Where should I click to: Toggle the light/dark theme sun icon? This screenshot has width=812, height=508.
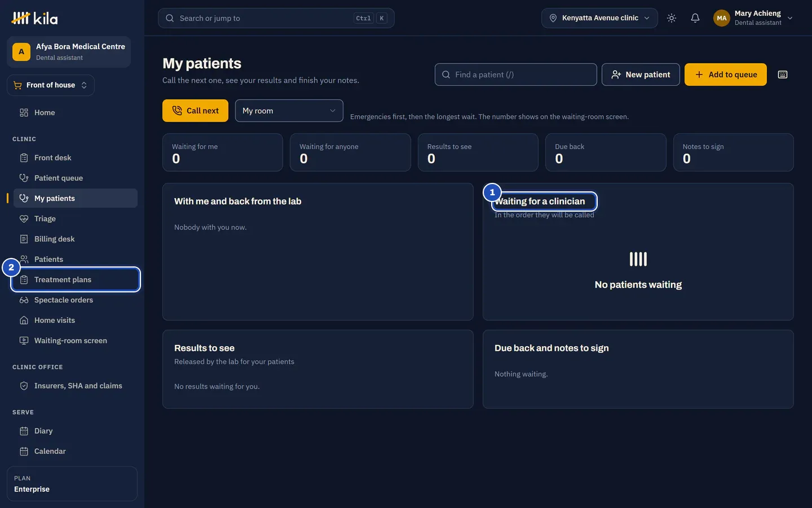(672, 18)
